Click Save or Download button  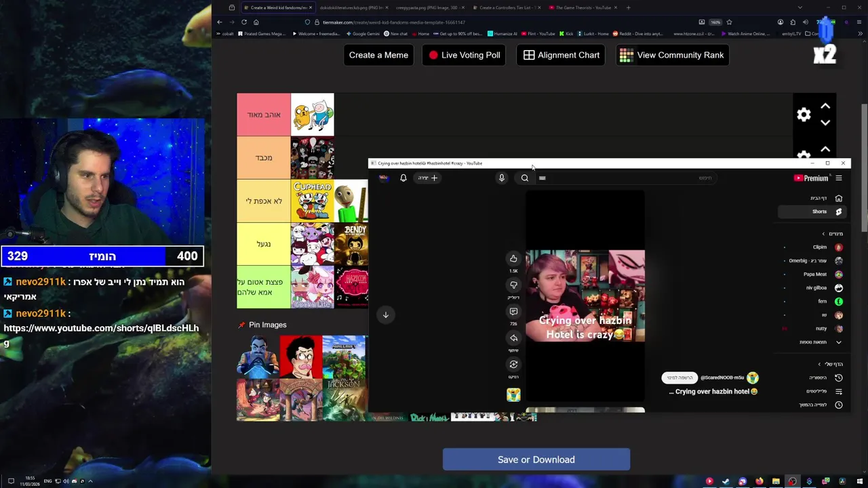point(536,460)
